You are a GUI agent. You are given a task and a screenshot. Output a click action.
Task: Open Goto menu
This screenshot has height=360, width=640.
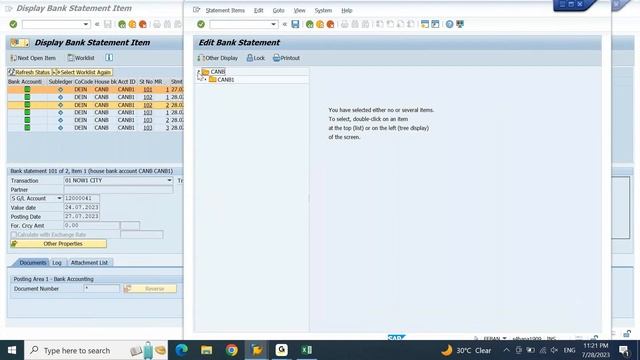pyautogui.click(x=278, y=11)
